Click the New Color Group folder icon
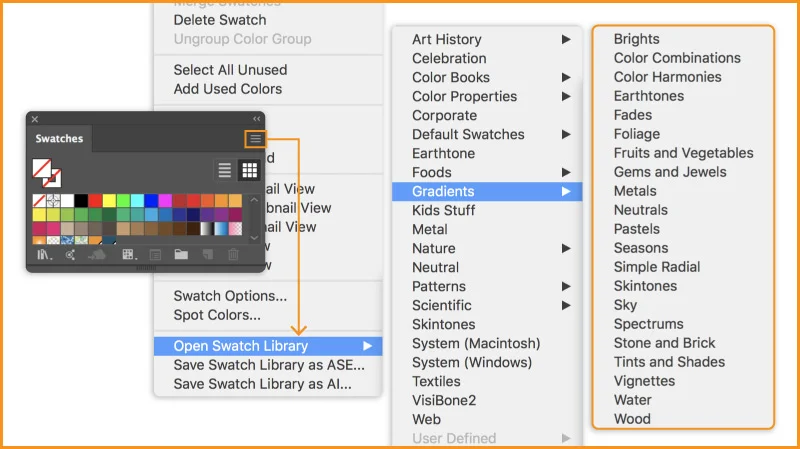Screen dimensions: 800x449 point(181,255)
